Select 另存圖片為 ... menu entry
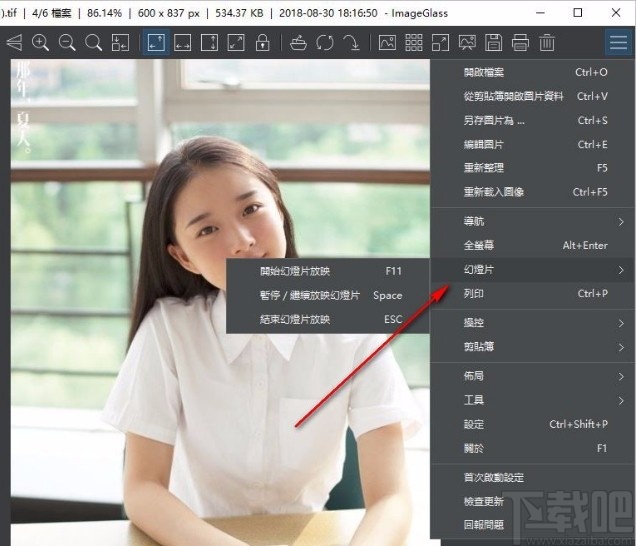This screenshot has width=636, height=546. (x=533, y=120)
